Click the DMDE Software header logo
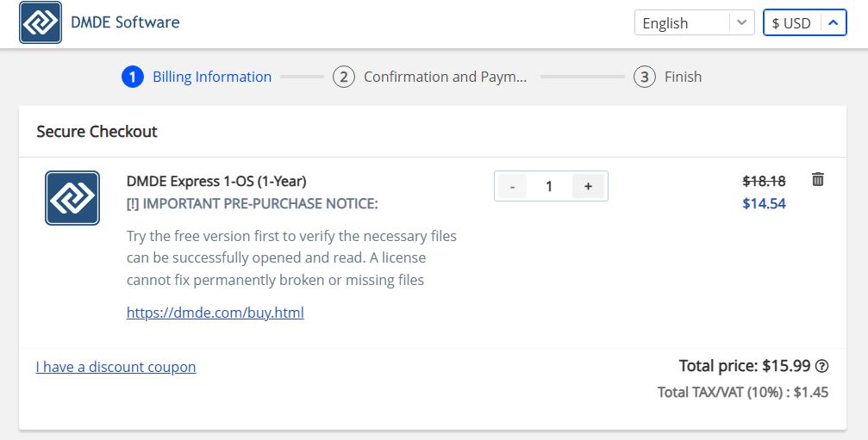 coord(41,22)
